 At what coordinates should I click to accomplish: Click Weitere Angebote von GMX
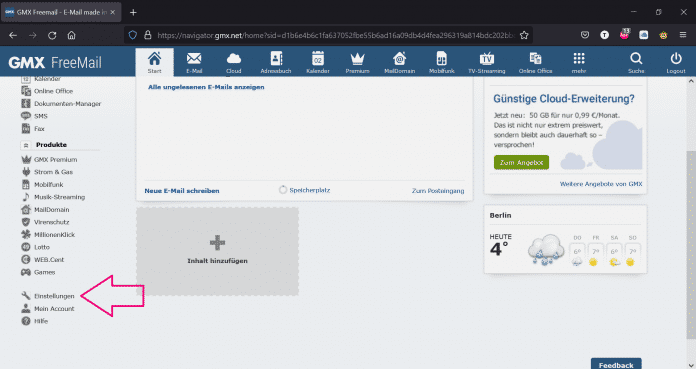601,184
